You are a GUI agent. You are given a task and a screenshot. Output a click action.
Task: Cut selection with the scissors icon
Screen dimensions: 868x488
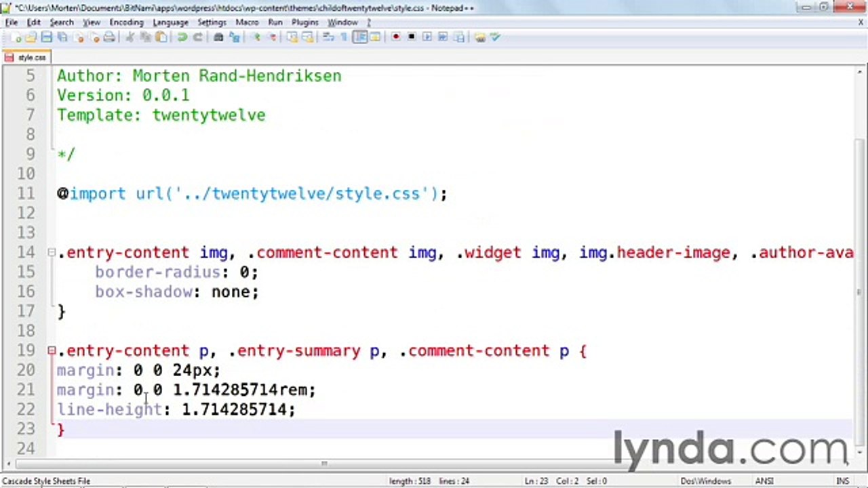130,37
